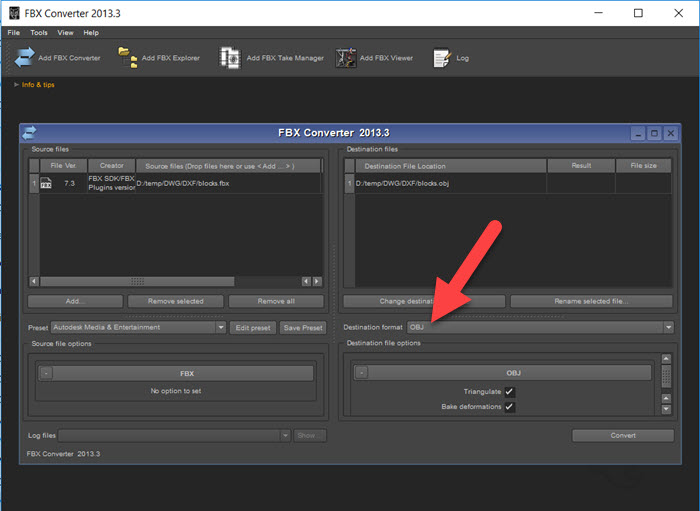
Task: Click Change destination folder button
Action: [x=424, y=301]
